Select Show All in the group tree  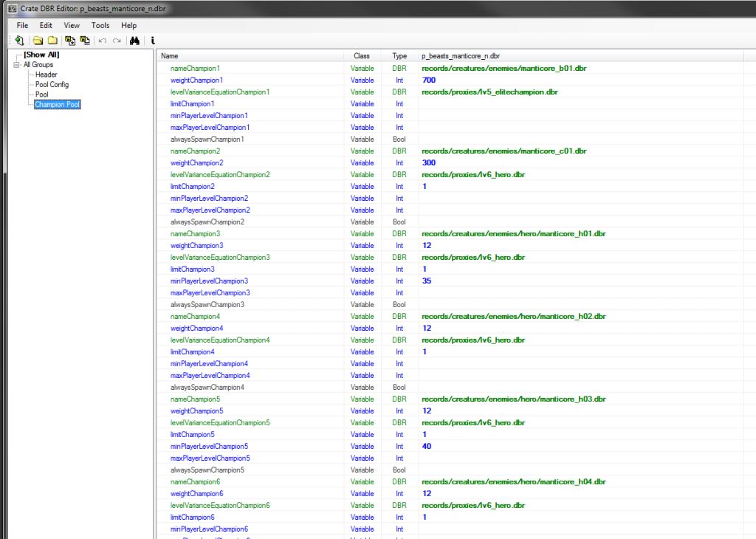[41, 55]
